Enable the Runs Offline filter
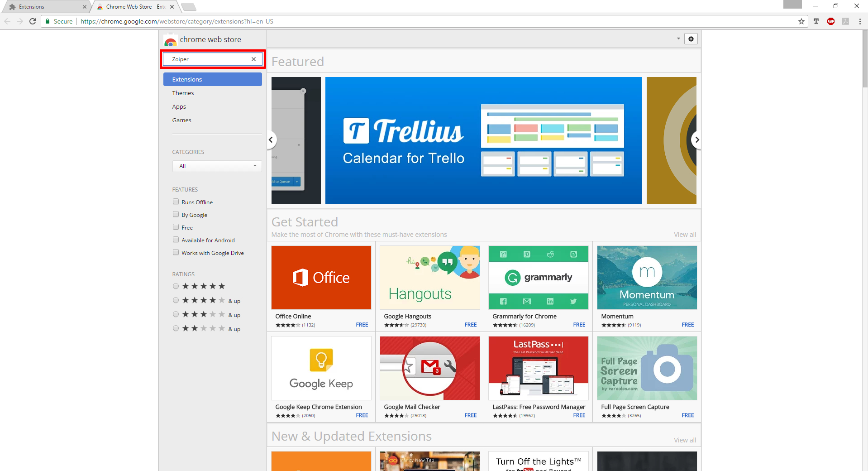868x471 pixels. 176,202
